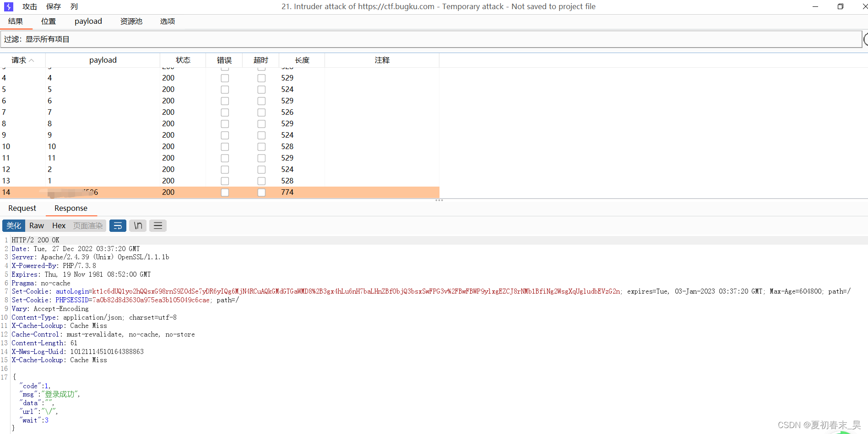The width and height of the screenshot is (868, 434).
Task: Toggle 超时 checkbox for request 9
Action: pos(261,135)
